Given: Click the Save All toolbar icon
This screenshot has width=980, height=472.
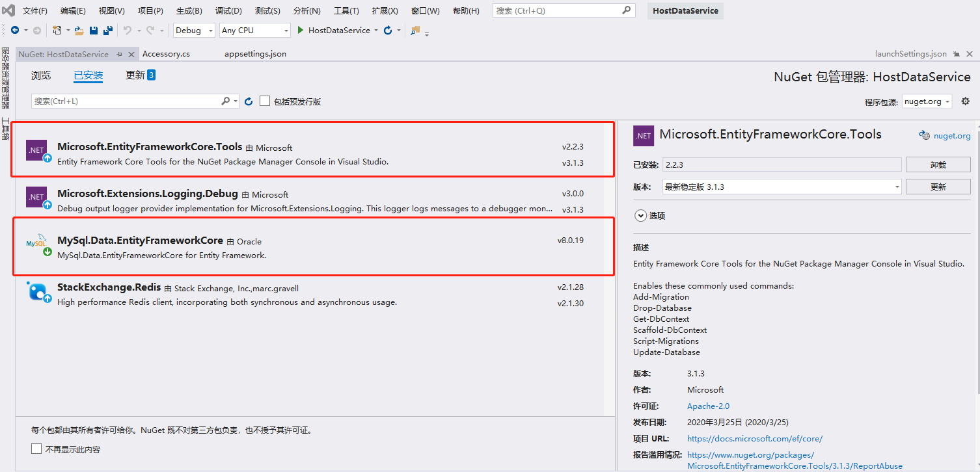Looking at the screenshot, I should tap(108, 31).
